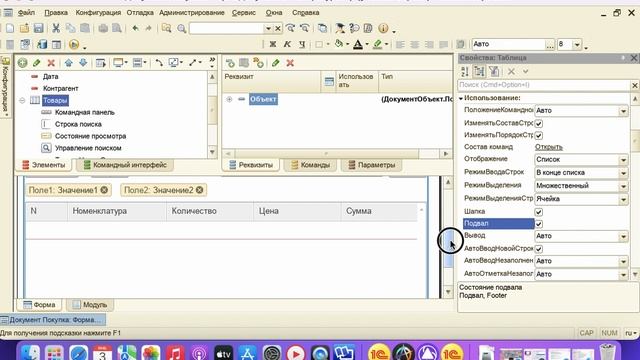
Task: Collapse the Товары tree node
Action: coord(22,100)
